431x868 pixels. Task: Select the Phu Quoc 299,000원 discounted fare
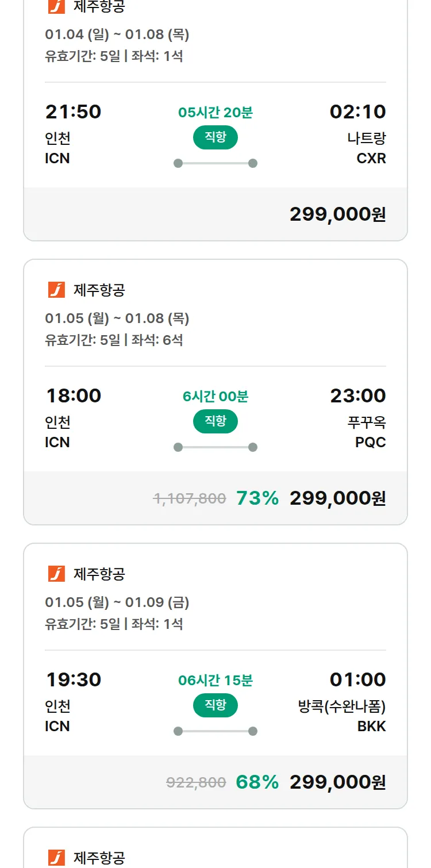pyautogui.click(x=337, y=498)
